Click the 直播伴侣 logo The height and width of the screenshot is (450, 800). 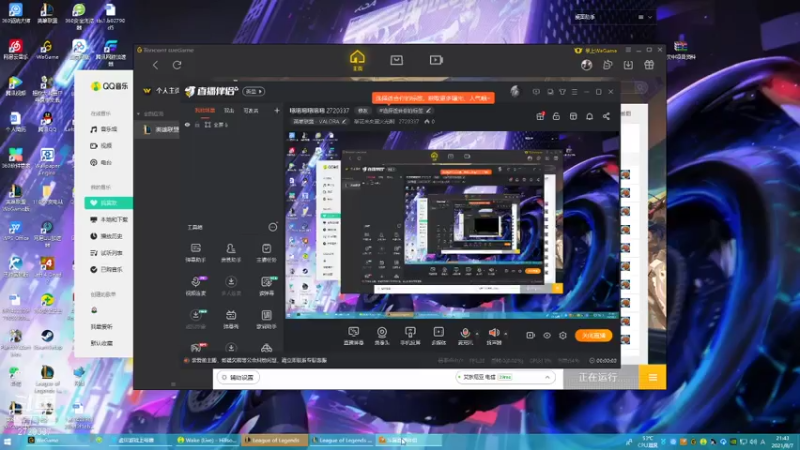click(211, 91)
